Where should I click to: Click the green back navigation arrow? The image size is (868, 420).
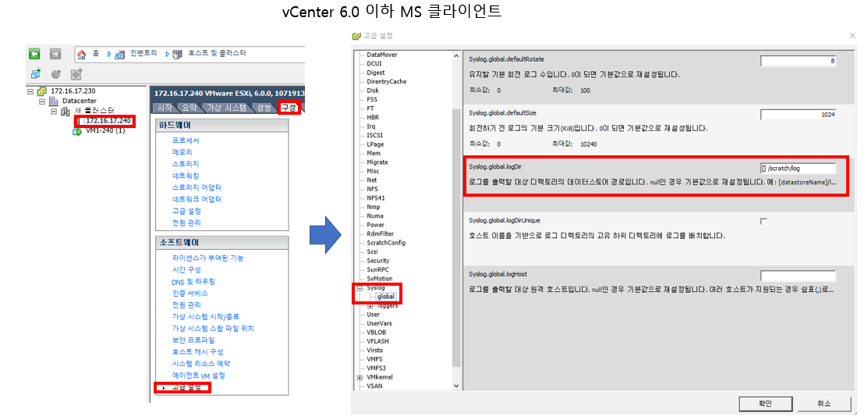click(34, 54)
